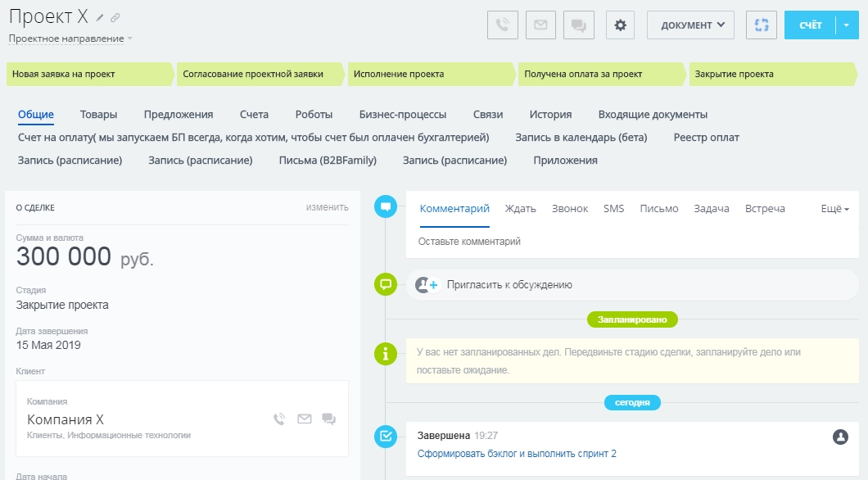
Task: Open chat via speech bubbles header button
Action: tap(578, 25)
